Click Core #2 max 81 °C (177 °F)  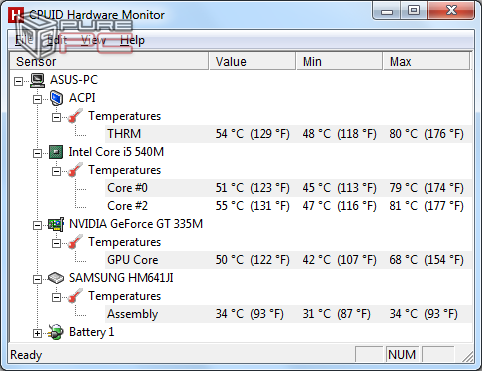click(x=426, y=206)
